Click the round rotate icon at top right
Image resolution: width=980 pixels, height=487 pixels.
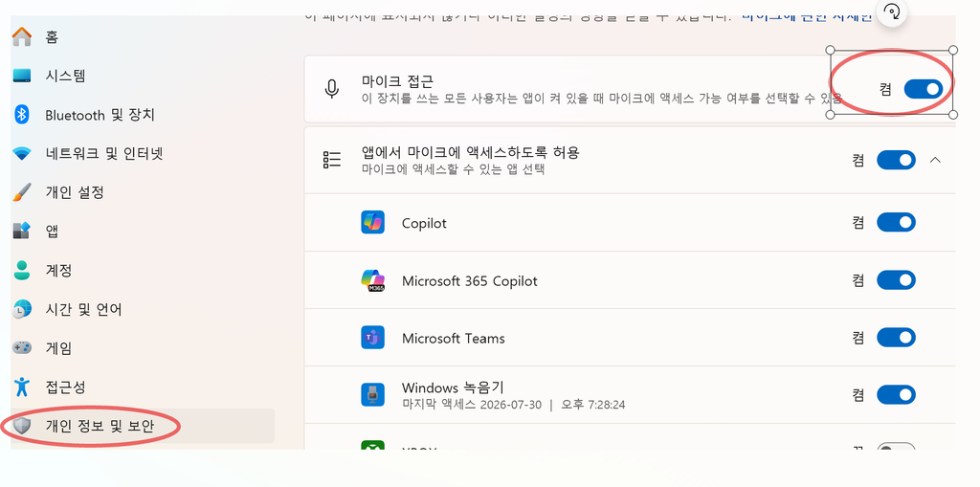pos(892,11)
